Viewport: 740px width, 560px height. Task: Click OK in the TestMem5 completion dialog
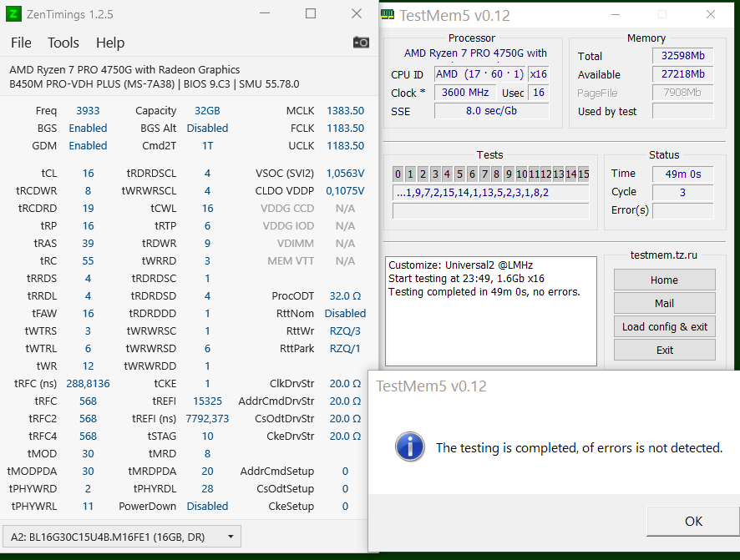[693, 521]
